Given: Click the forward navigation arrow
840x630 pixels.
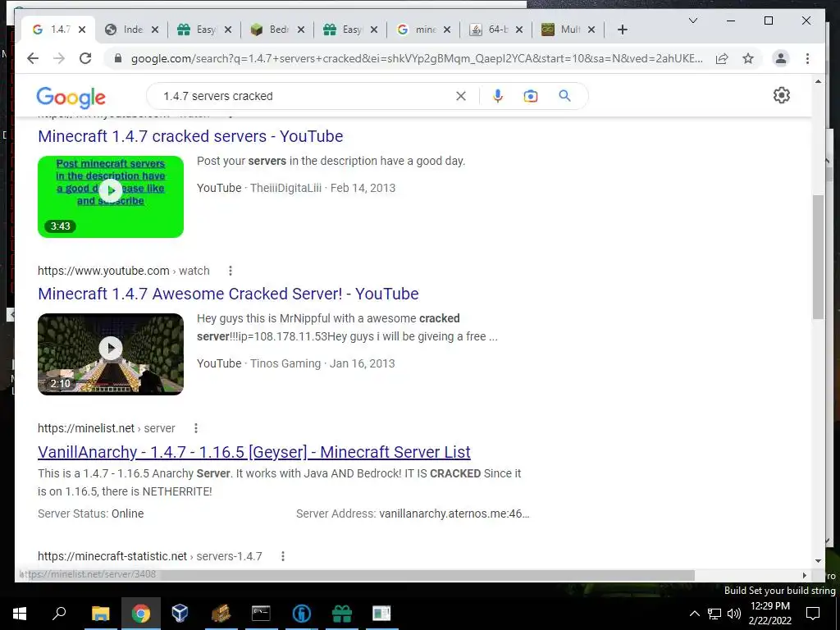Looking at the screenshot, I should pyautogui.click(x=59, y=58).
